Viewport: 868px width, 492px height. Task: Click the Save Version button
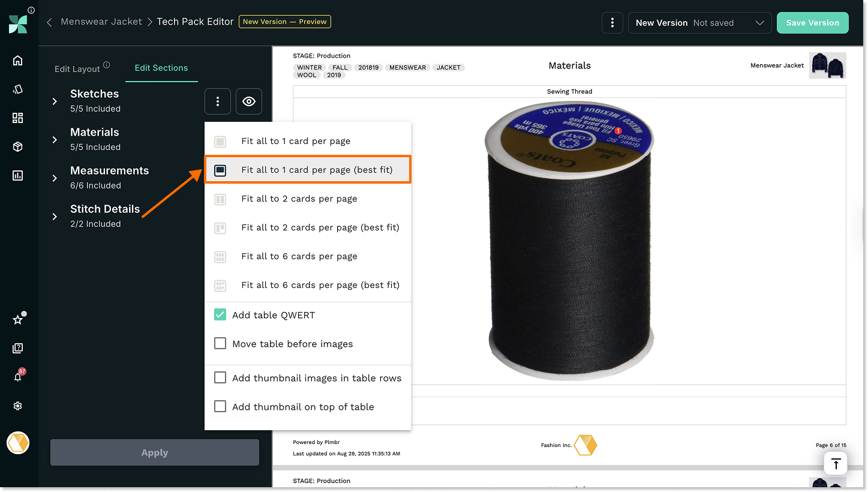point(812,23)
